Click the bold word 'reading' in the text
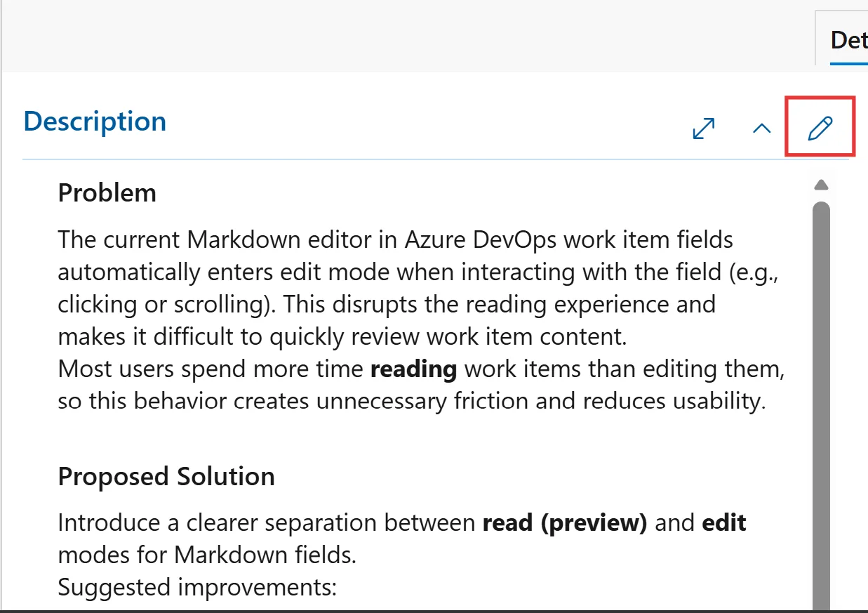868x613 pixels. [x=413, y=369]
